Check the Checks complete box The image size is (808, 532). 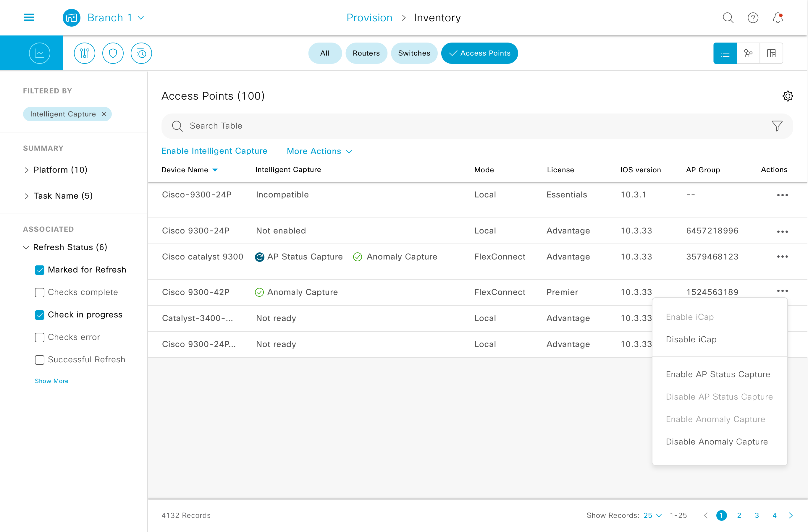pos(39,293)
